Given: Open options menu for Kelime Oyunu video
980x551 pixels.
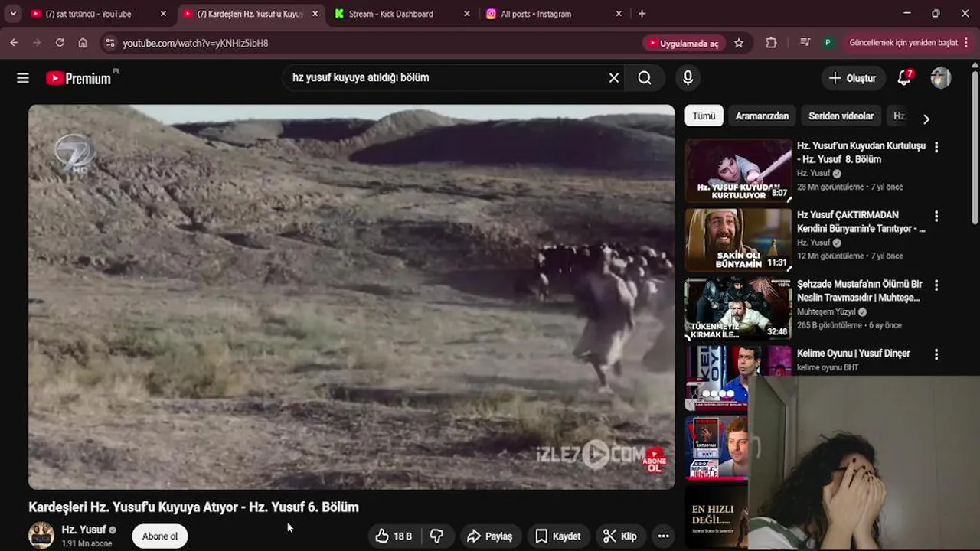Looking at the screenshot, I should 936,355.
